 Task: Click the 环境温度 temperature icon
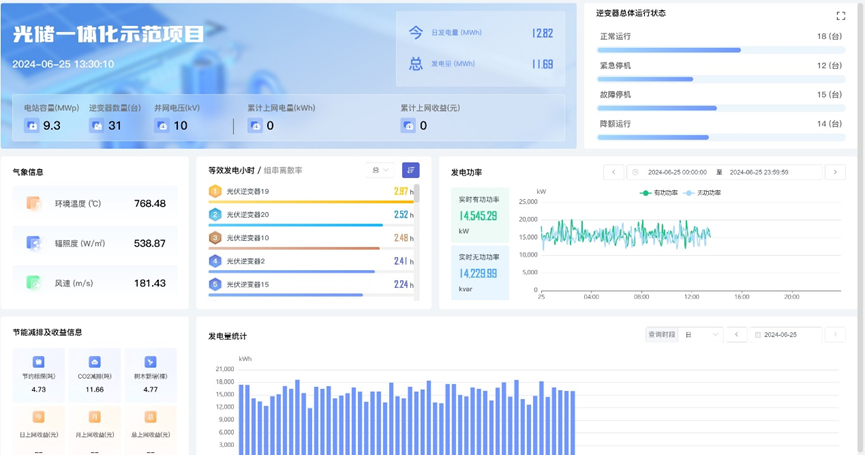[33, 203]
